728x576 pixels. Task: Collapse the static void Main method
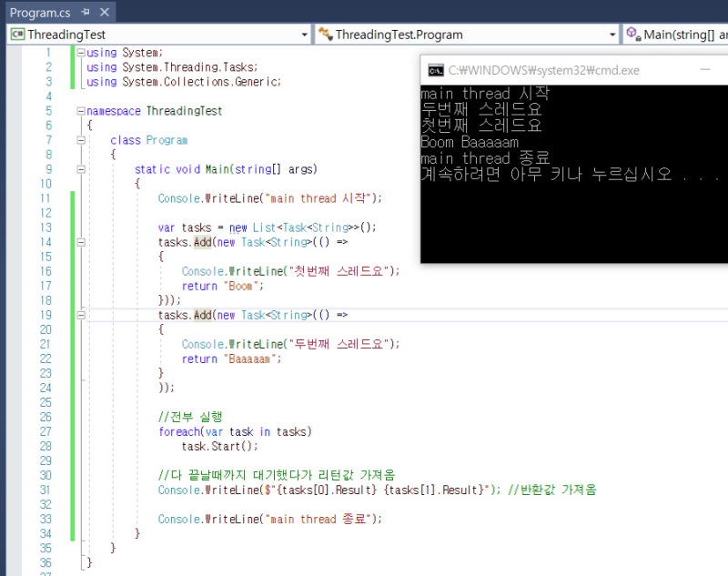[x=81, y=169]
